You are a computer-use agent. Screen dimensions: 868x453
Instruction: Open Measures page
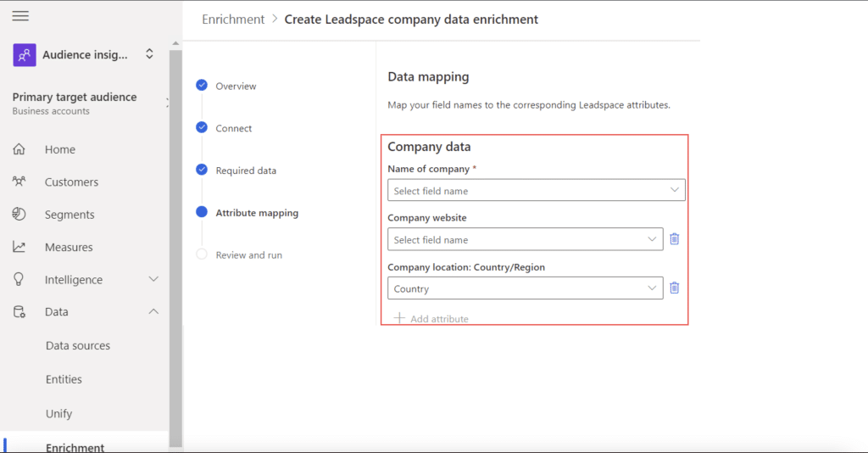click(x=69, y=247)
